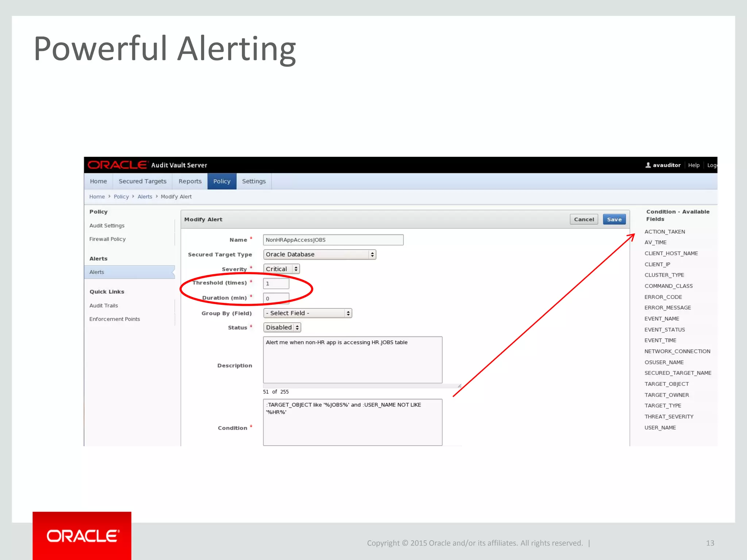This screenshot has height=560, width=747.
Task: Click ACTION_TAKEN available field
Action: click(x=665, y=232)
